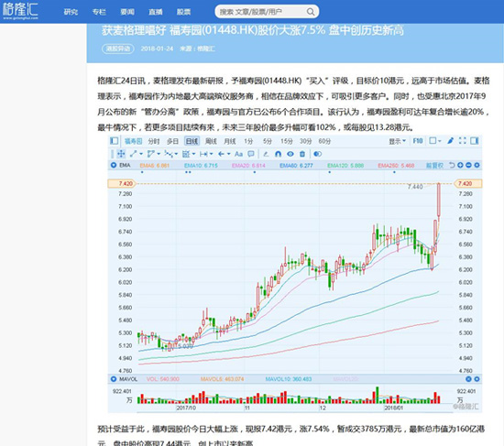Collapse the EMA indicator circle toggle

(x=114, y=165)
